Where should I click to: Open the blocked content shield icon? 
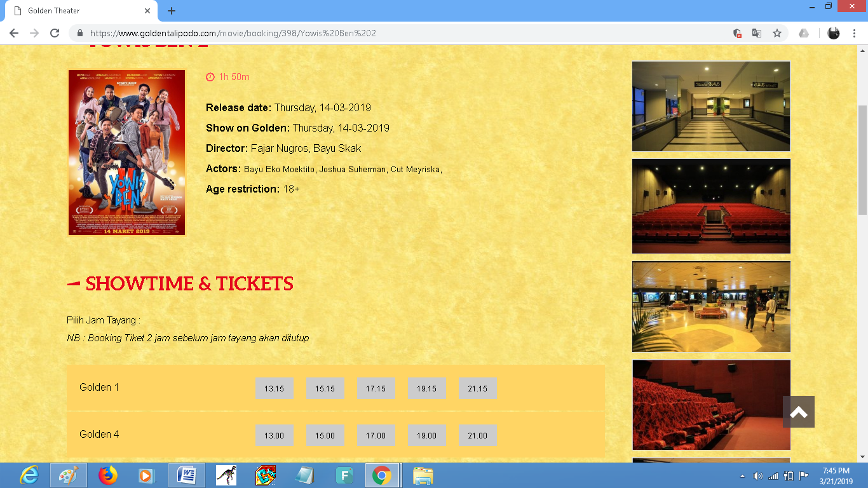tap(737, 33)
